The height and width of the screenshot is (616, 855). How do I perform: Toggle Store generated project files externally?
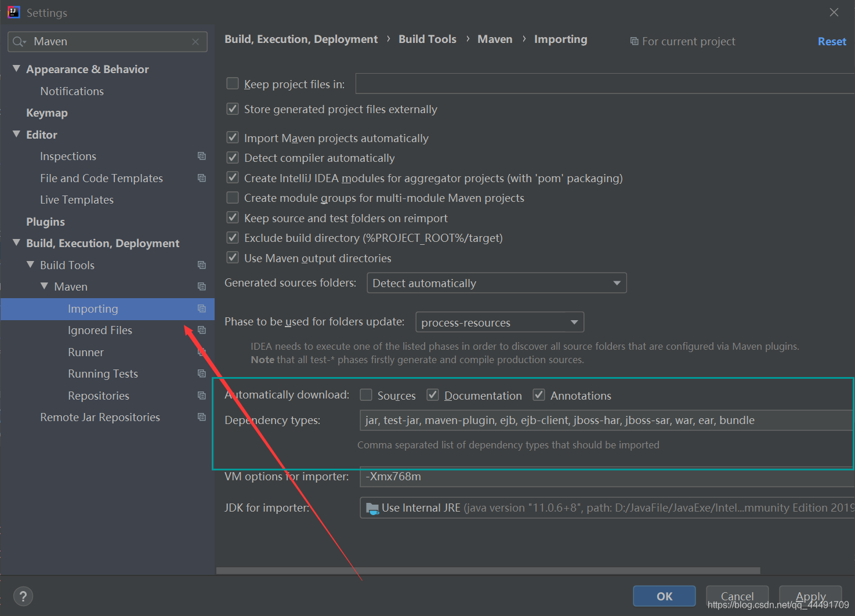[x=233, y=109]
